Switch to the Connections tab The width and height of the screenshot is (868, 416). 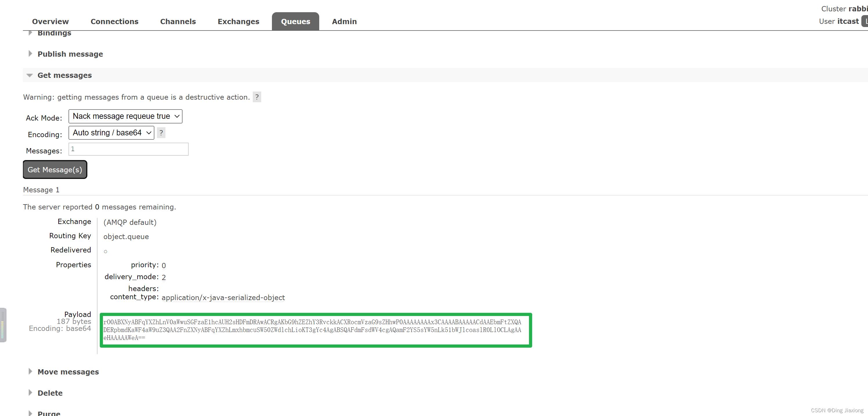pos(114,21)
